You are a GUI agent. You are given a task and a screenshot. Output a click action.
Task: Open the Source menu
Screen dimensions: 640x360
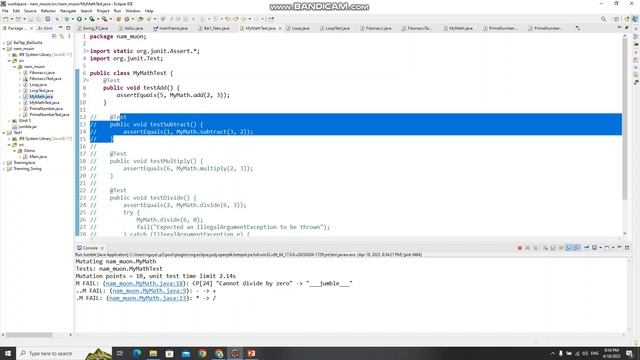(30, 11)
